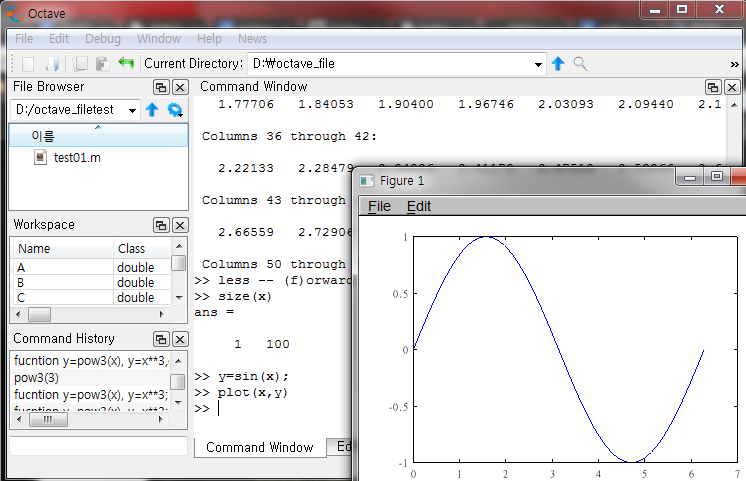The width and height of the screenshot is (746, 481).
Task: Click Workspace scroll down arrow
Action: coord(178,297)
